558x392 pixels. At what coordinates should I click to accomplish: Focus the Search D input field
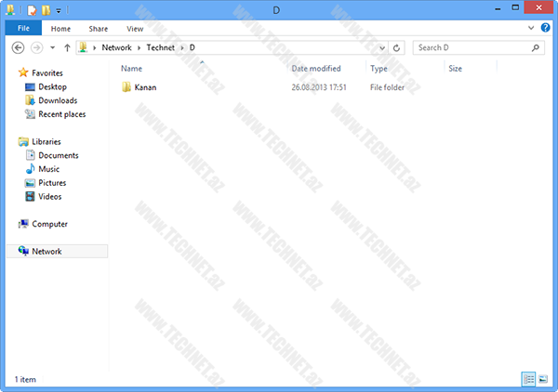point(478,47)
